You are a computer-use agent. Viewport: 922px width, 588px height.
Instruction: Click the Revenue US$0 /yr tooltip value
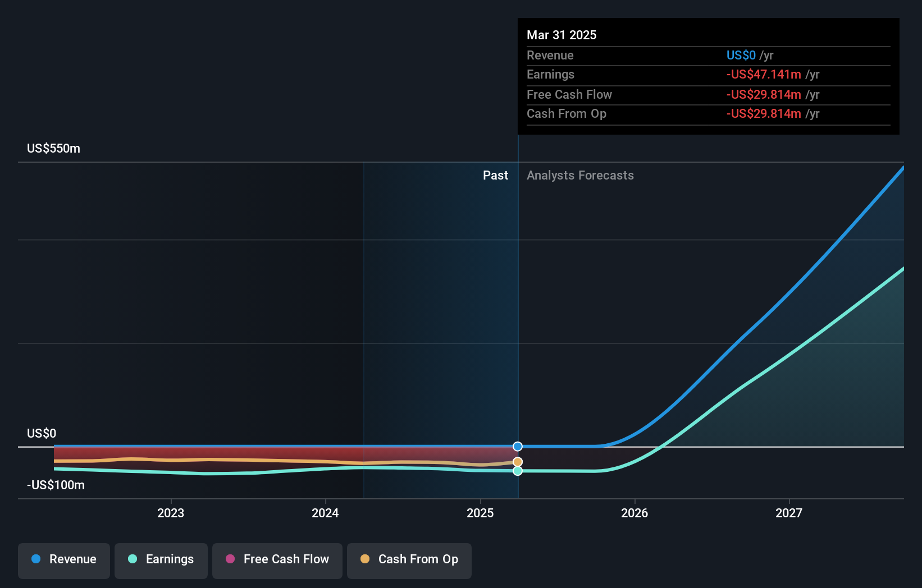tap(750, 56)
